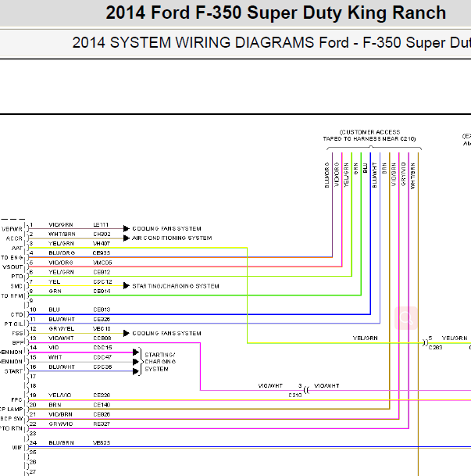The image size is (471, 476).
Task: Click 'STARTING/CHARGING SYSTEM' beside wire CDC12
Action: point(176,286)
